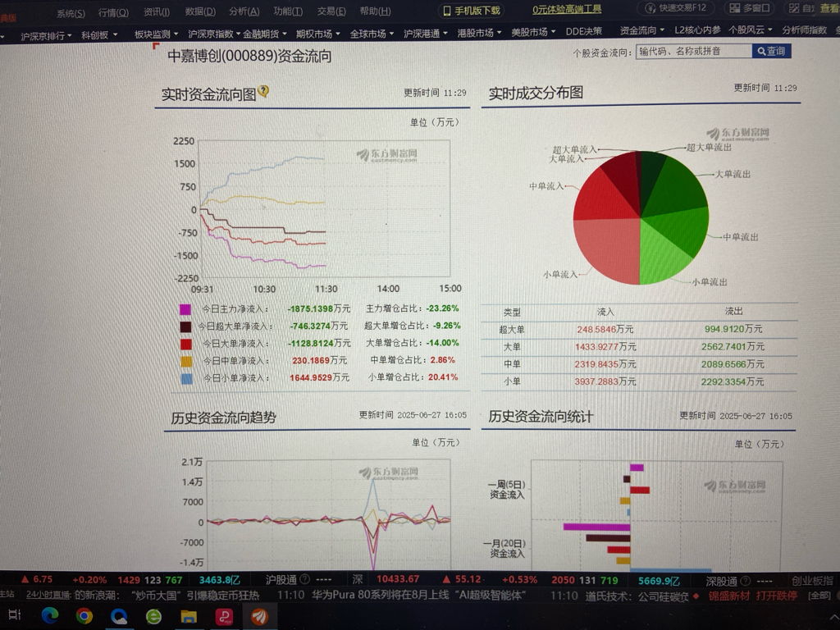Click the 快速交易F12 button
This screenshot has width=840, height=630.
[x=676, y=8]
